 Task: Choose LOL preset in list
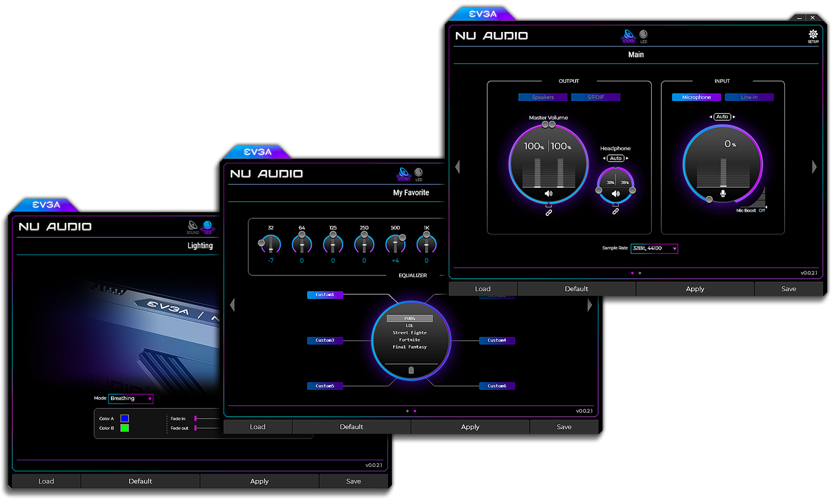click(410, 326)
